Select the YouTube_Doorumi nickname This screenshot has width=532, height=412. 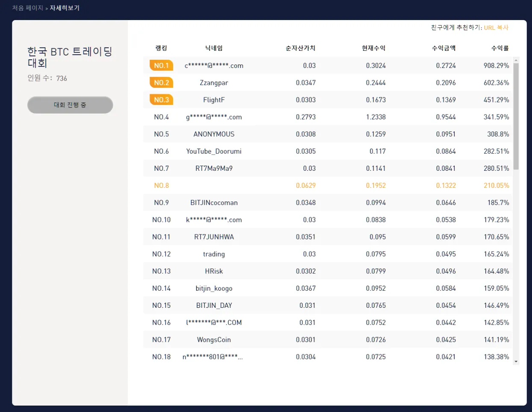tap(214, 151)
